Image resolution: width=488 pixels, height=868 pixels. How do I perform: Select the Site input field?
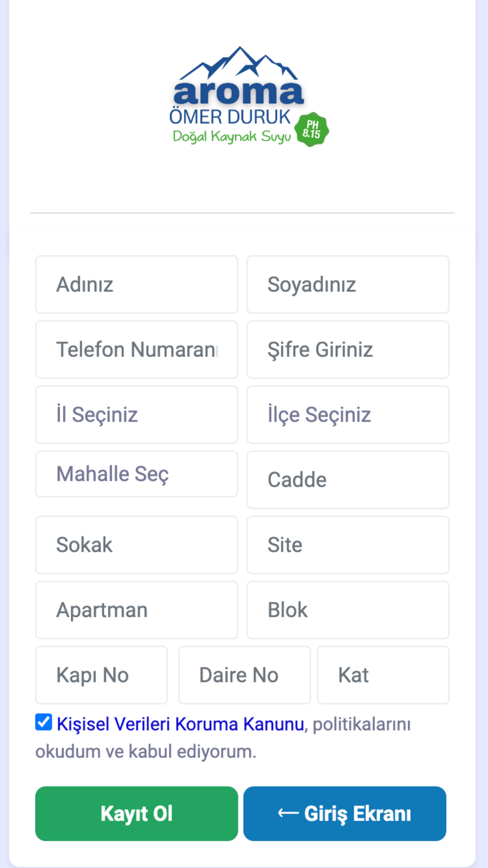347,545
